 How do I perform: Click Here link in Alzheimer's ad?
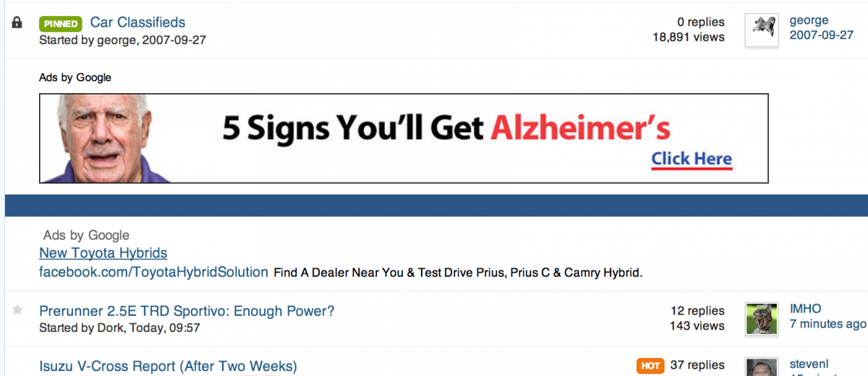692,159
